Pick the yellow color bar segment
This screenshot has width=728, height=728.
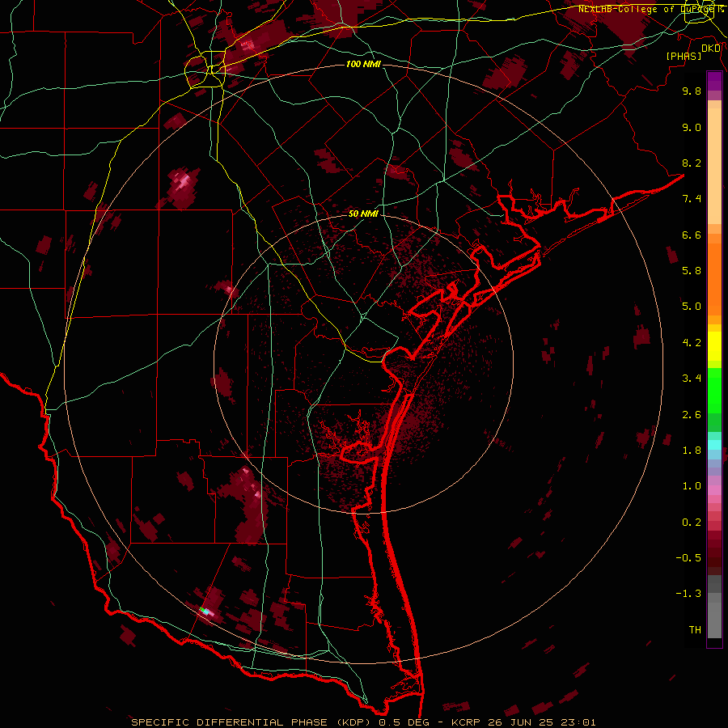714,346
